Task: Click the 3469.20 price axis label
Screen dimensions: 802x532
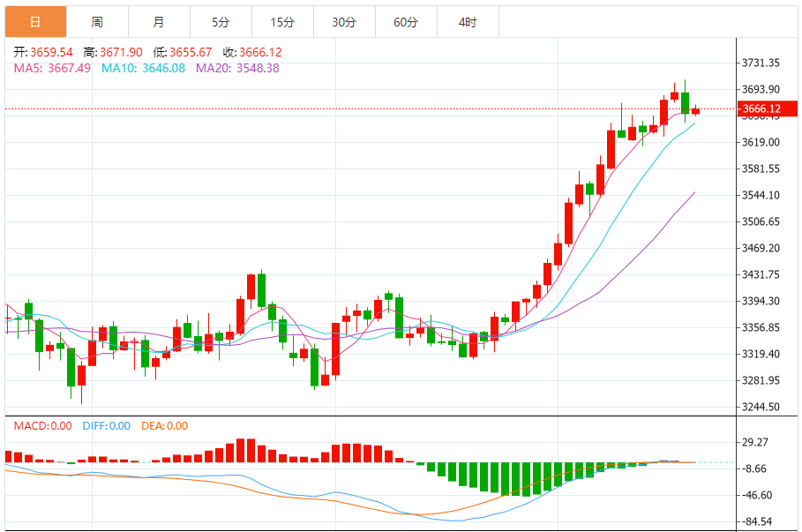Action: point(761,248)
